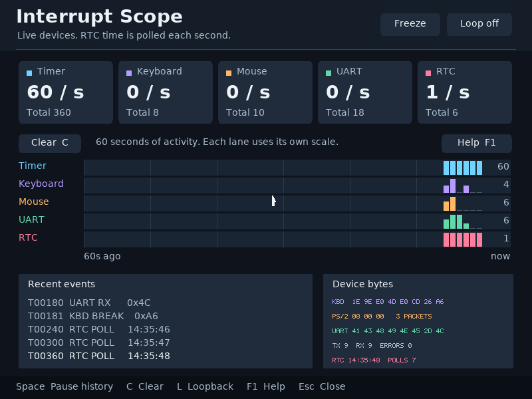Open help with the Help F1 button

coord(476,143)
